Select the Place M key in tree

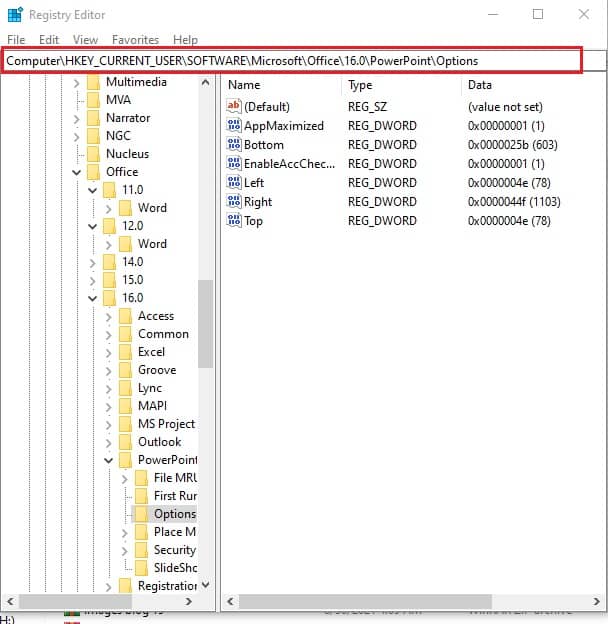point(175,532)
